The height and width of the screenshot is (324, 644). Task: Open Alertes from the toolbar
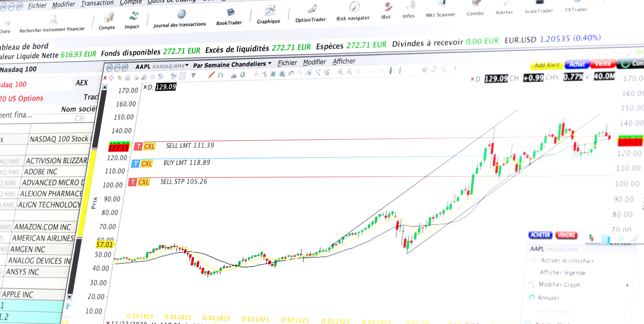tap(504, 8)
